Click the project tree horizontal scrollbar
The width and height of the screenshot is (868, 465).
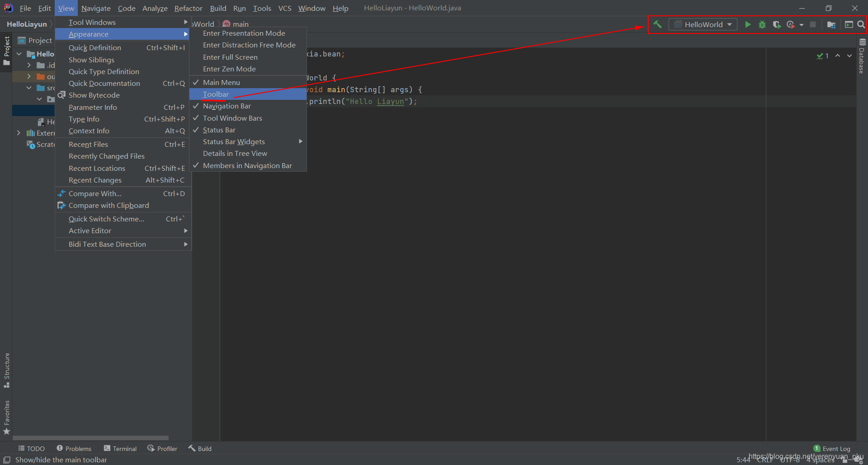(x=90, y=438)
